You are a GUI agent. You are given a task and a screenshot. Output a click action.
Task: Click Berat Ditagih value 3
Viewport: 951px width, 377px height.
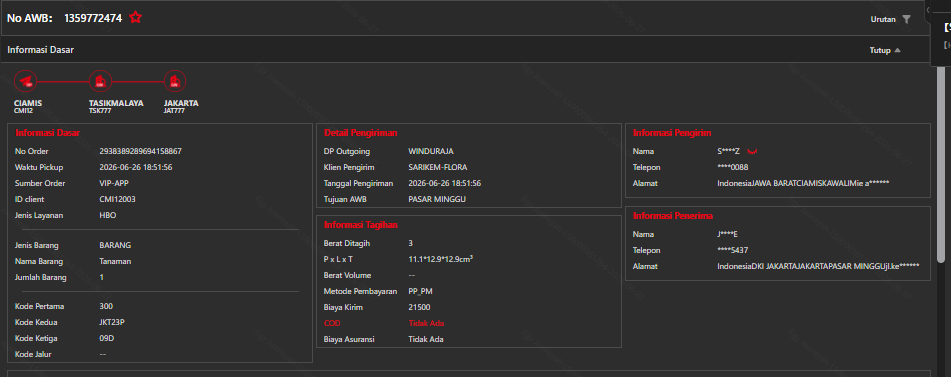(x=411, y=243)
